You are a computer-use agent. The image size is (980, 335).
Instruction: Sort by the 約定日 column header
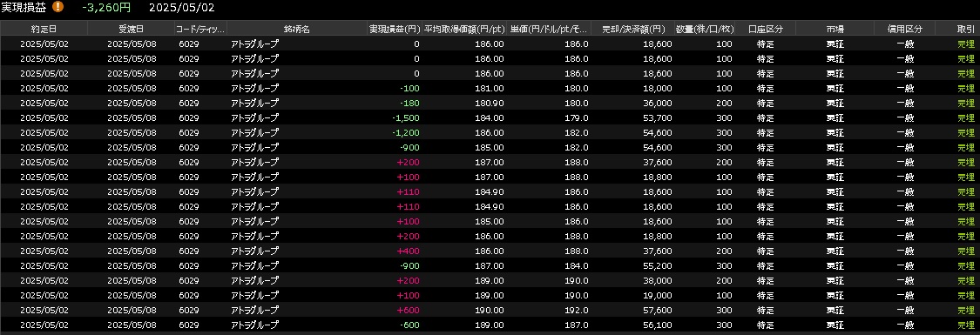tap(44, 29)
